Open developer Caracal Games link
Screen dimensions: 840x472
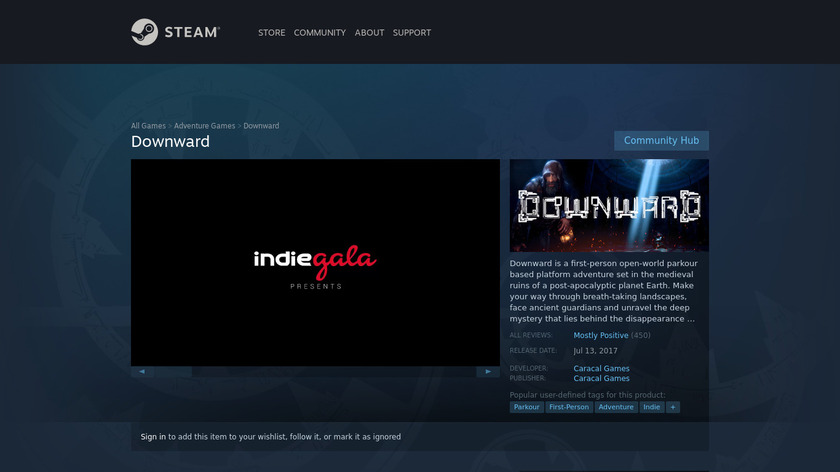click(x=602, y=369)
